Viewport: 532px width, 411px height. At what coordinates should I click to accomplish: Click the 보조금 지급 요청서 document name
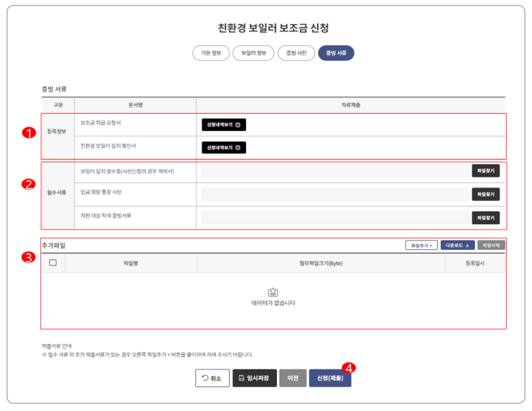[100, 123]
